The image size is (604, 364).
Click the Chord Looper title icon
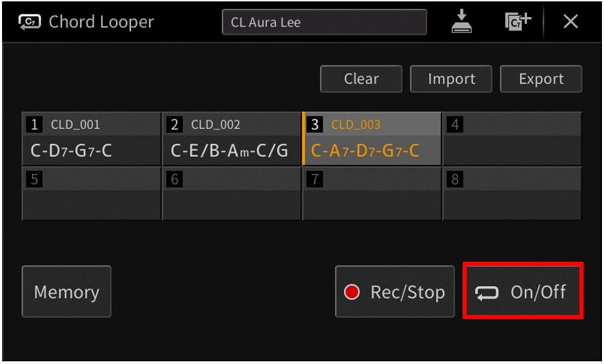[30, 22]
